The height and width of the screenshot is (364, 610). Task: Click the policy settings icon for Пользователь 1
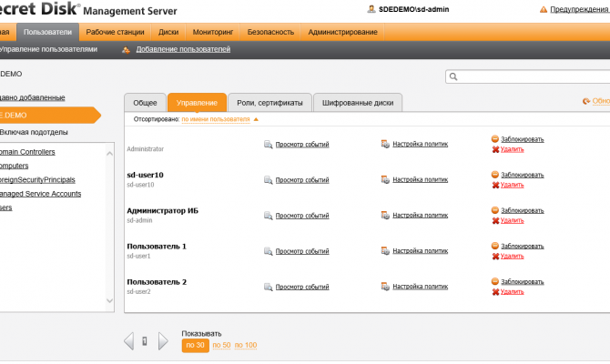pos(385,251)
